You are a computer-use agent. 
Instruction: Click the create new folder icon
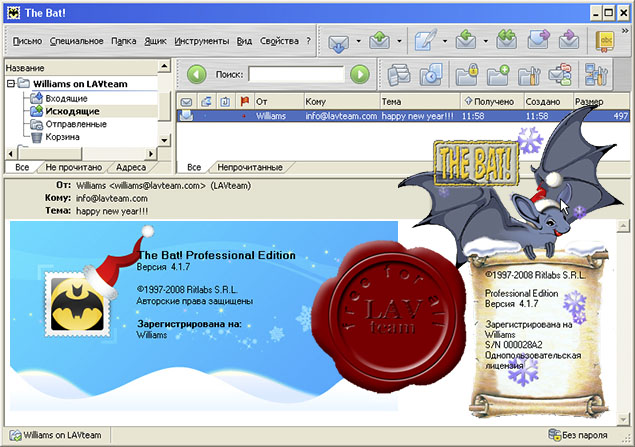pos(498,74)
